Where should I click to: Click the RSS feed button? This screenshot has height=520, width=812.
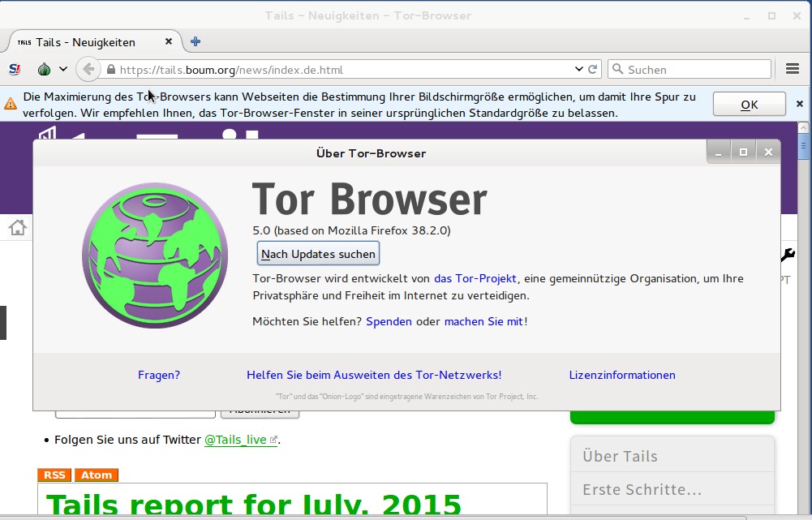click(x=54, y=475)
